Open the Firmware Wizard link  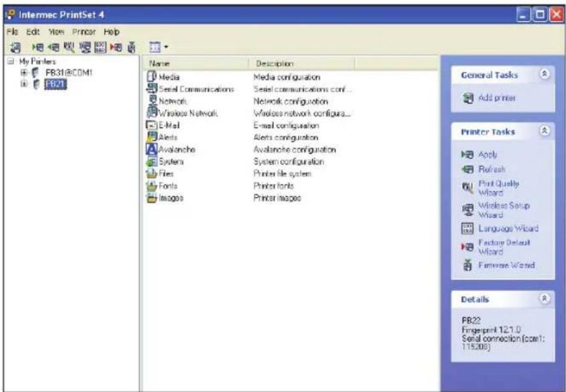click(x=507, y=265)
